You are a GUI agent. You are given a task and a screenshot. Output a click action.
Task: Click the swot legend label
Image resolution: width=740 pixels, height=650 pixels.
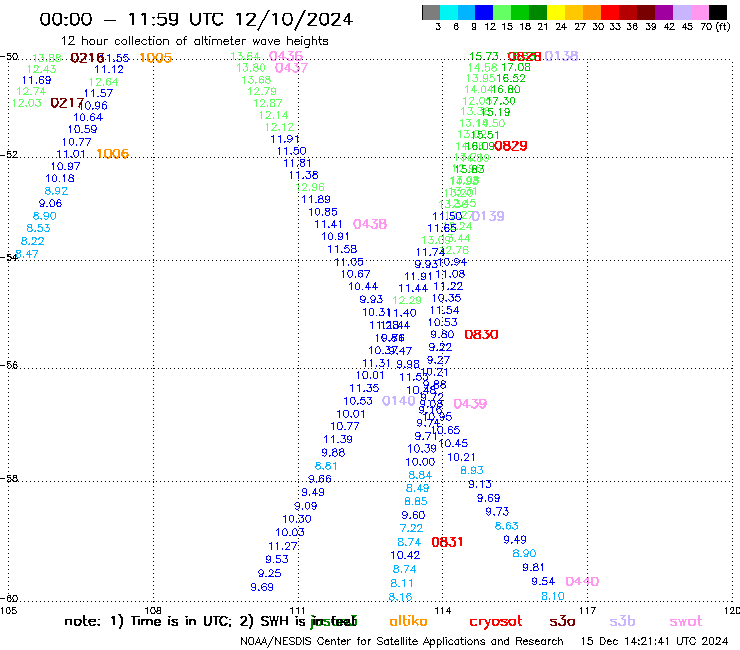click(686, 622)
